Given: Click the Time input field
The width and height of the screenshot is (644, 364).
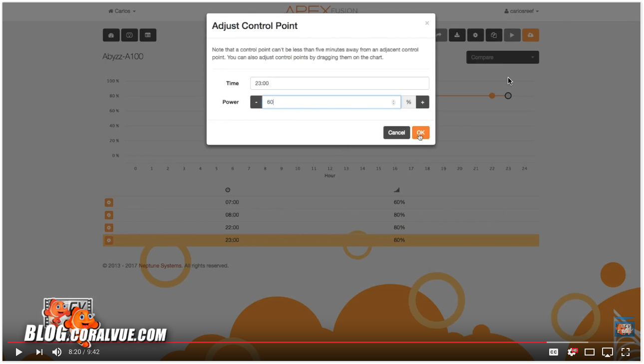Looking at the screenshot, I should pos(339,83).
